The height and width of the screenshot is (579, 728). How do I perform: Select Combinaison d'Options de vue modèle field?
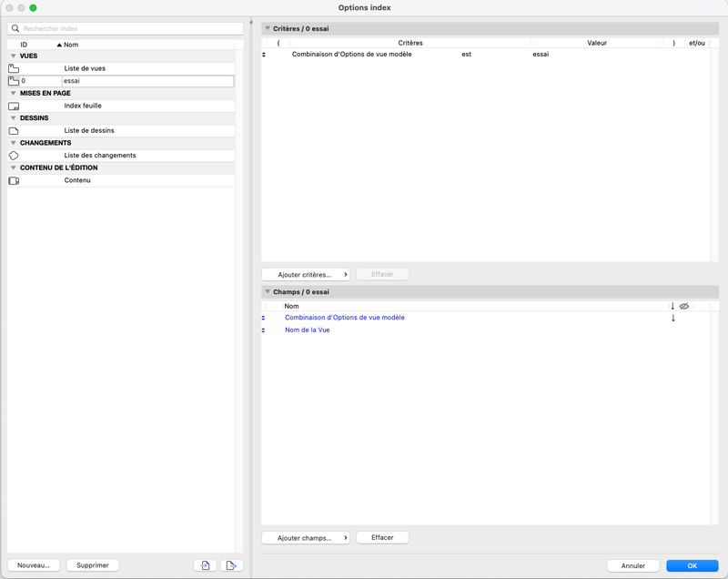coord(345,318)
